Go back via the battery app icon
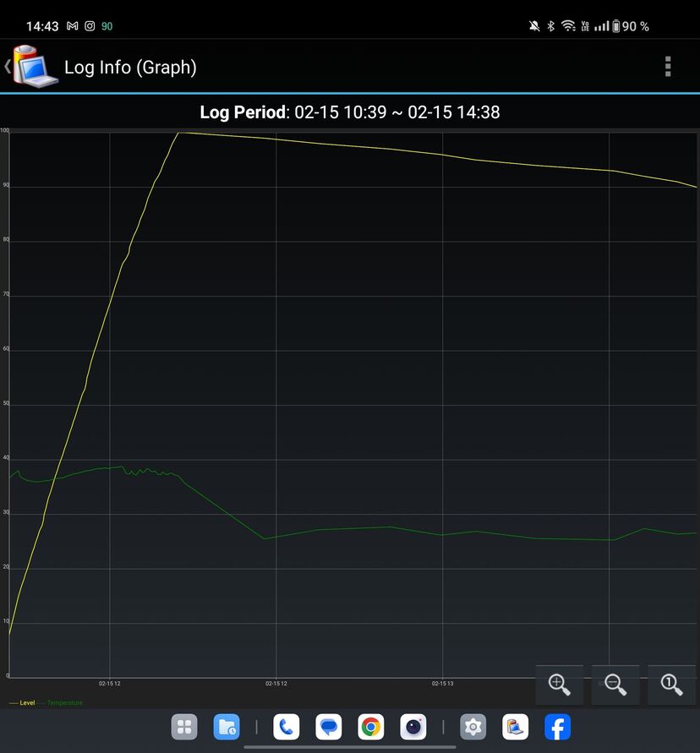This screenshot has height=753, width=700. [32, 67]
